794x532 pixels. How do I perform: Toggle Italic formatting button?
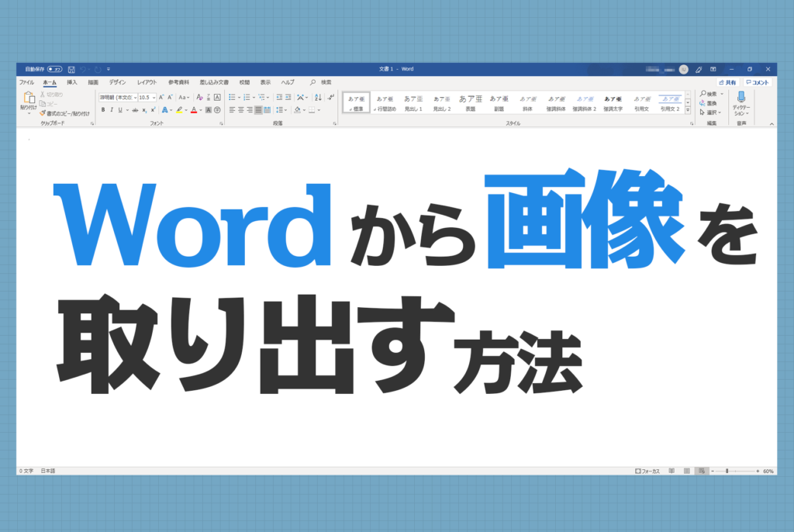[x=112, y=110]
